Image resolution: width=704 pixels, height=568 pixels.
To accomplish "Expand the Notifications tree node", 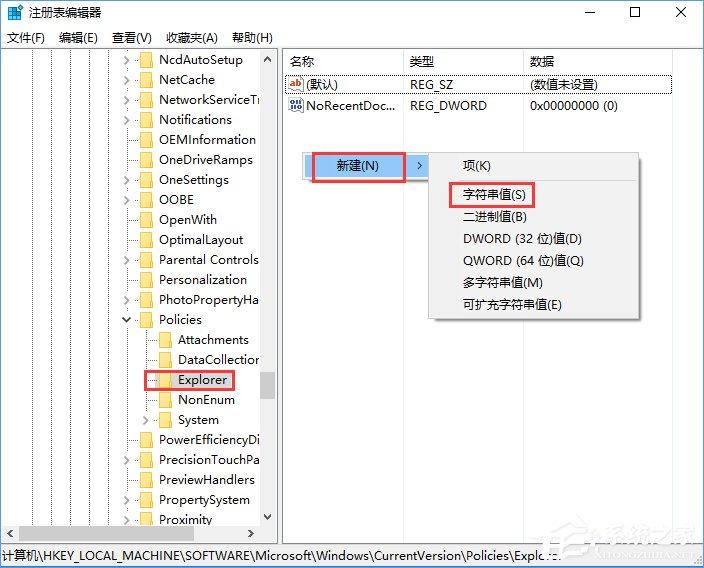I will [x=127, y=120].
